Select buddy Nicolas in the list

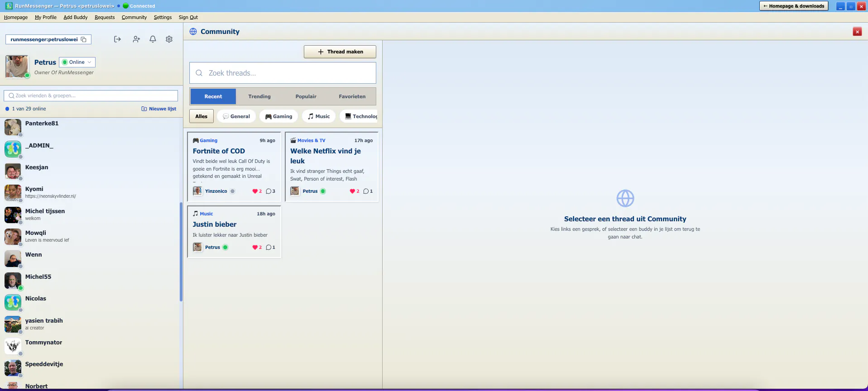click(x=91, y=302)
